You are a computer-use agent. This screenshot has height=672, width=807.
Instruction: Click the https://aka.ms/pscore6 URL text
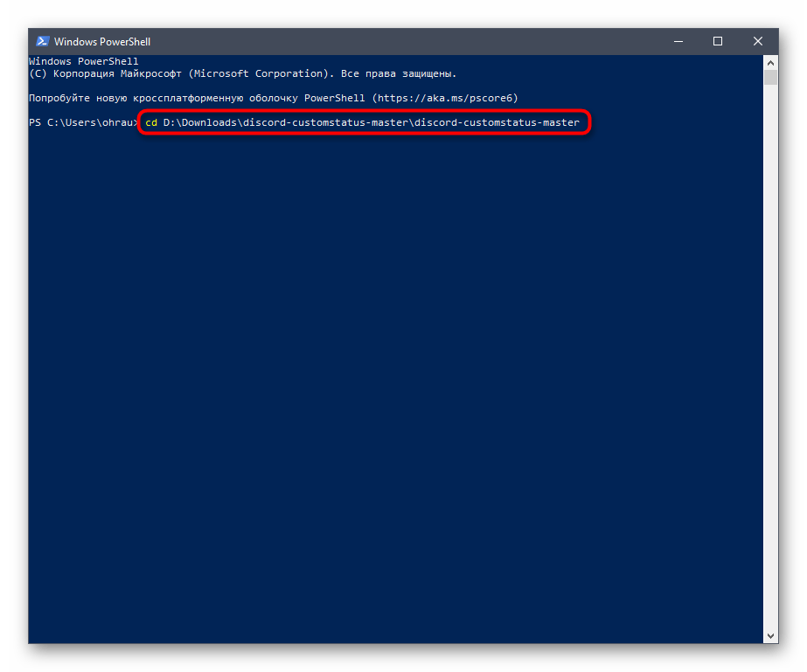[445, 98]
